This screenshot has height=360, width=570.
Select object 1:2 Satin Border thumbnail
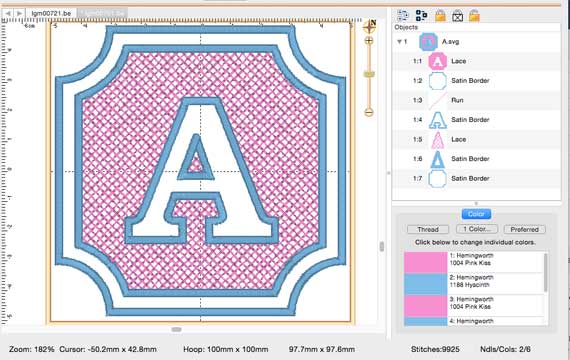(438, 80)
